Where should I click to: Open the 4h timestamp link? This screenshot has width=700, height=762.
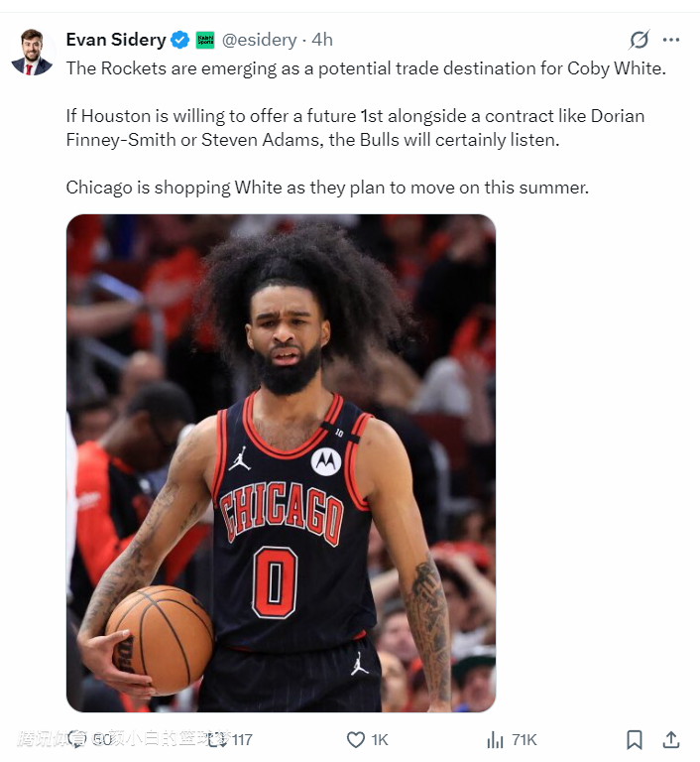click(x=322, y=40)
